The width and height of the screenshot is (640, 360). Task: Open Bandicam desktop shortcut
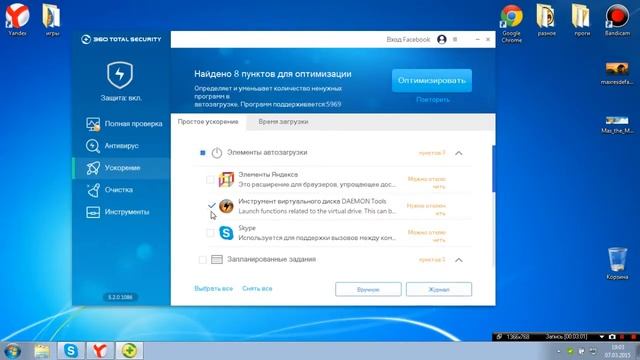click(x=617, y=19)
